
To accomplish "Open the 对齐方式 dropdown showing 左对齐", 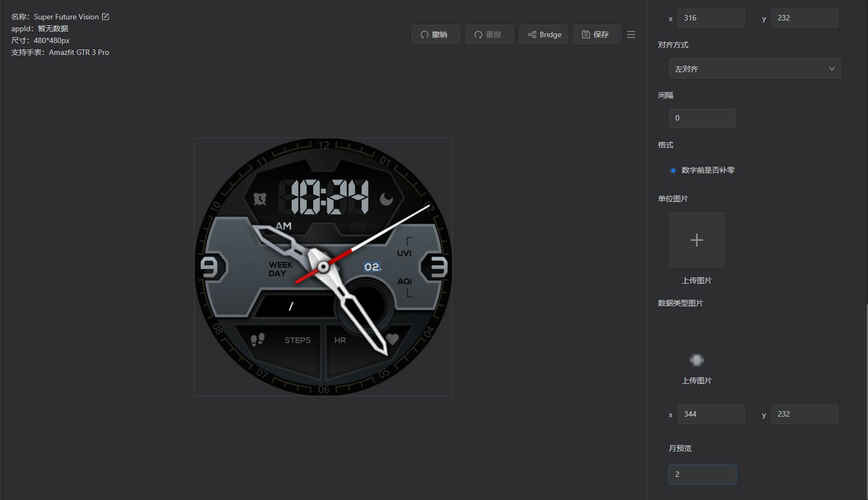I will click(x=754, y=69).
